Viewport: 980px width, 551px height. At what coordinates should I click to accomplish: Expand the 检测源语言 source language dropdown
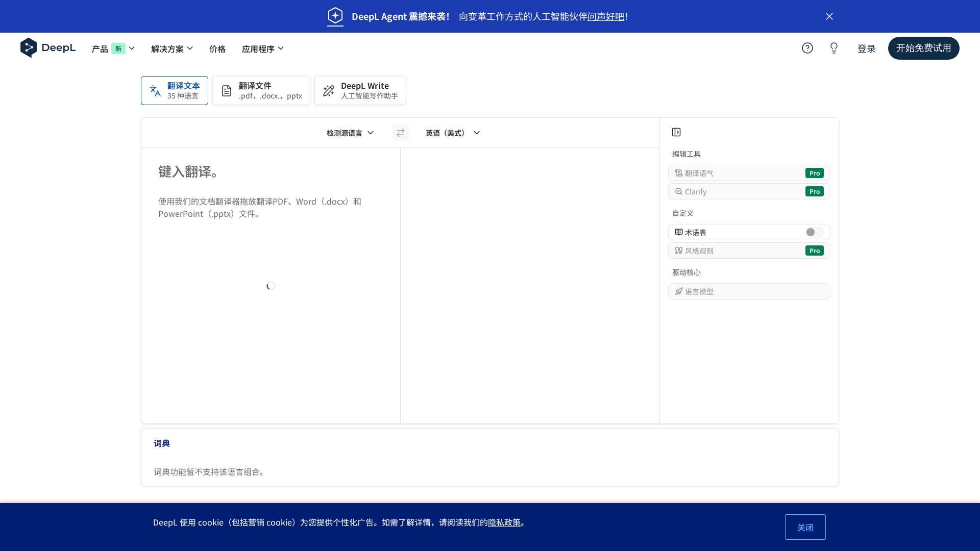pyautogui.click(x=350, y=133)
